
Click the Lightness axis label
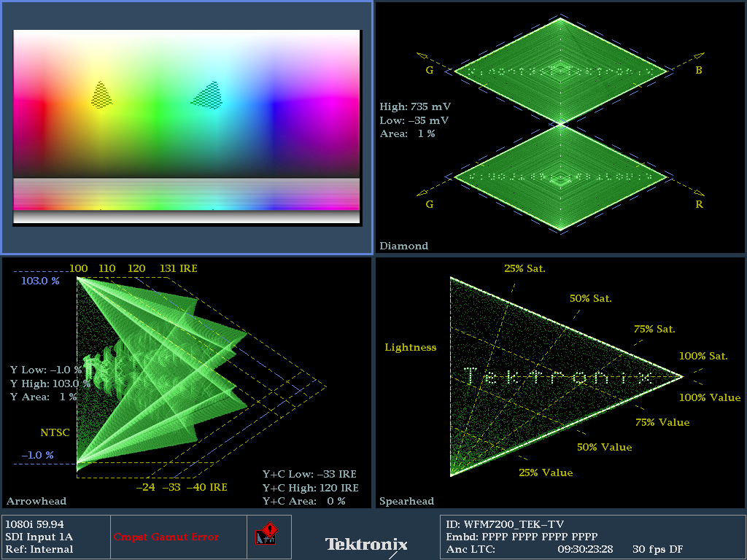tap(410, 347)
